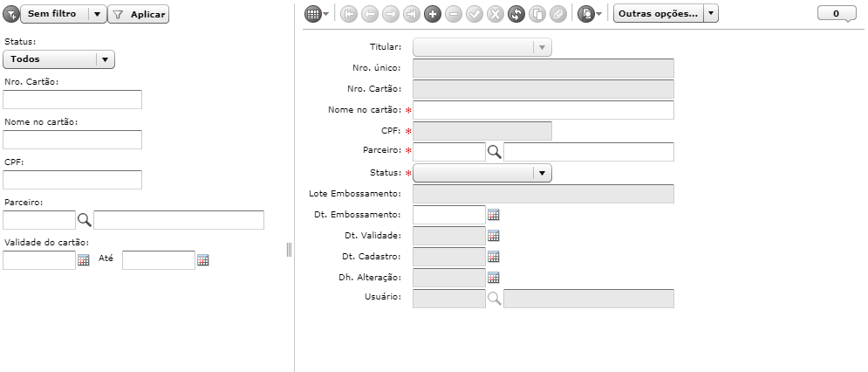The height and width of the screenshot is (372, 868).
Task: Click the refresh records toolbar icon
Action: point(516,14)
